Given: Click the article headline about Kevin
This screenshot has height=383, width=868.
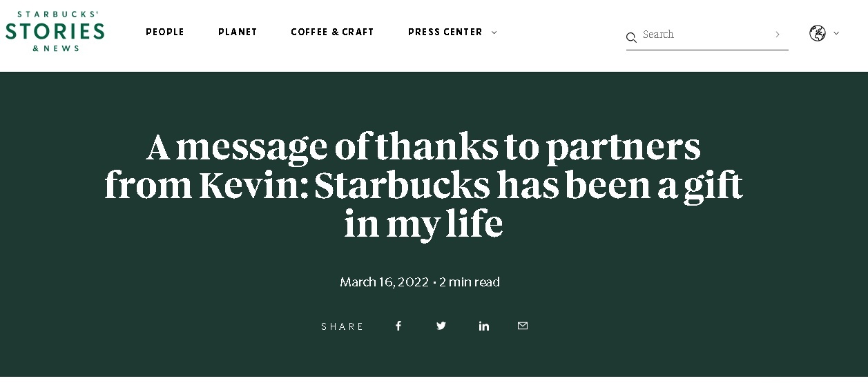Looking at the screenshot, I should click(423, 186).
